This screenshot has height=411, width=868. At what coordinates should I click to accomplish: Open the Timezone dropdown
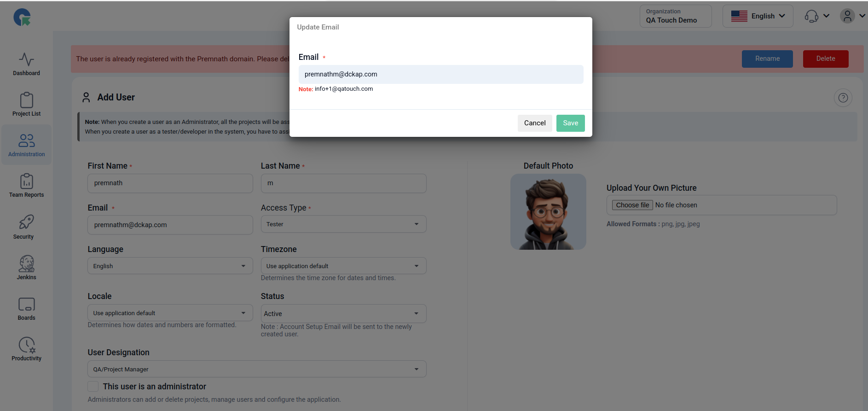(343, 266)
